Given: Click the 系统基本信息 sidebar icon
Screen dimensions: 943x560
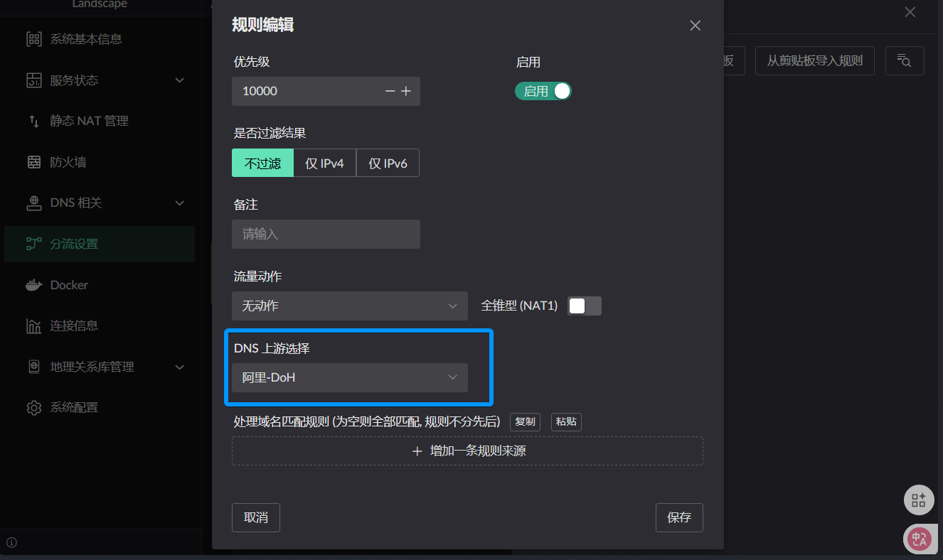Looking at the screenshot, I should (x=33, y=39).
